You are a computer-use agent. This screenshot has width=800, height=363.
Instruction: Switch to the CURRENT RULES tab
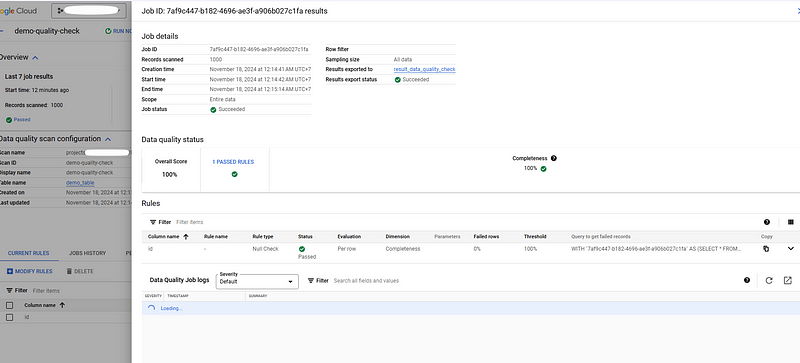pos(29,253)
